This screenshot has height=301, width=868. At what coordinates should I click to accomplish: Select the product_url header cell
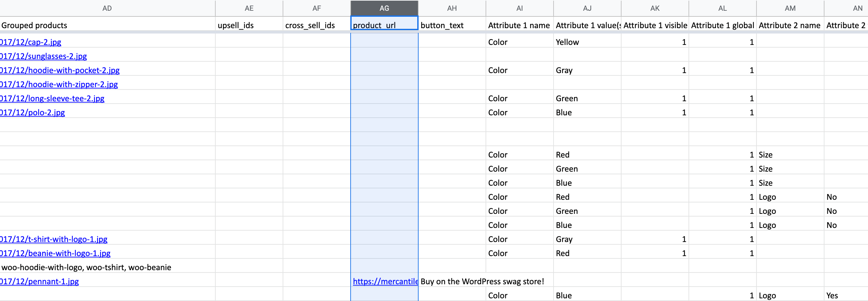(384, 25)
